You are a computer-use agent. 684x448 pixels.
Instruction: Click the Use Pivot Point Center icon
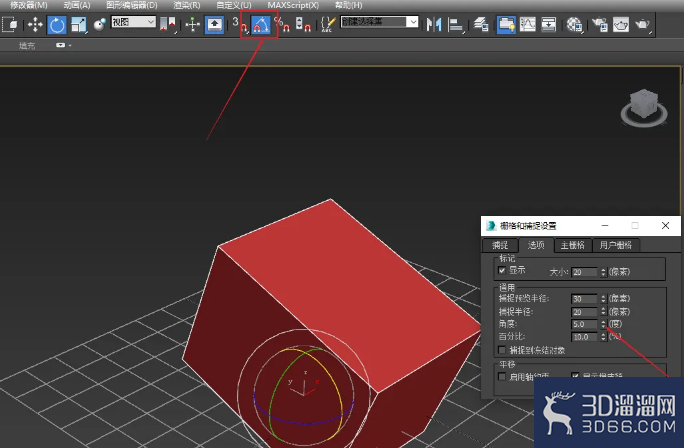[x=168, y=24]
